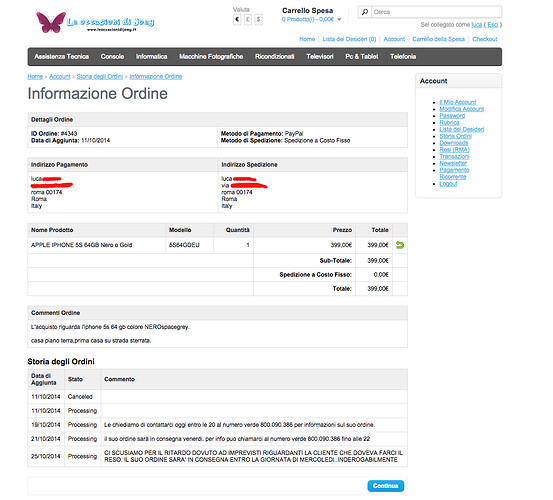The image size is (553, 500).
Task: Open Modifica Account sidebar link
Action: click(462, 109)
